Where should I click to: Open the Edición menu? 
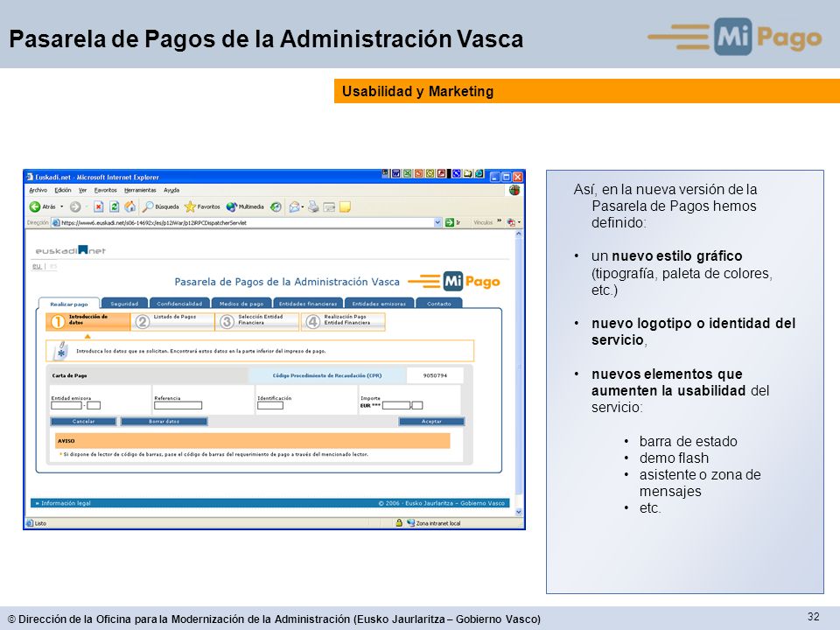(x=63, y=190)
